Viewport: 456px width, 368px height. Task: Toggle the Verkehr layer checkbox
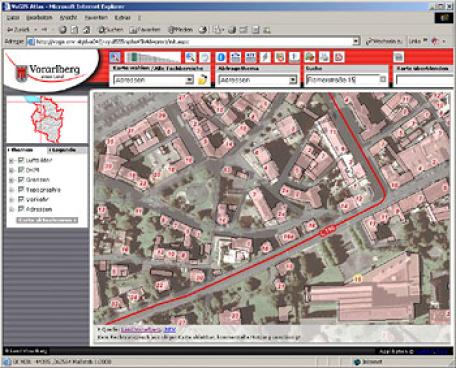pyautogui.click(x=21, y=199)
